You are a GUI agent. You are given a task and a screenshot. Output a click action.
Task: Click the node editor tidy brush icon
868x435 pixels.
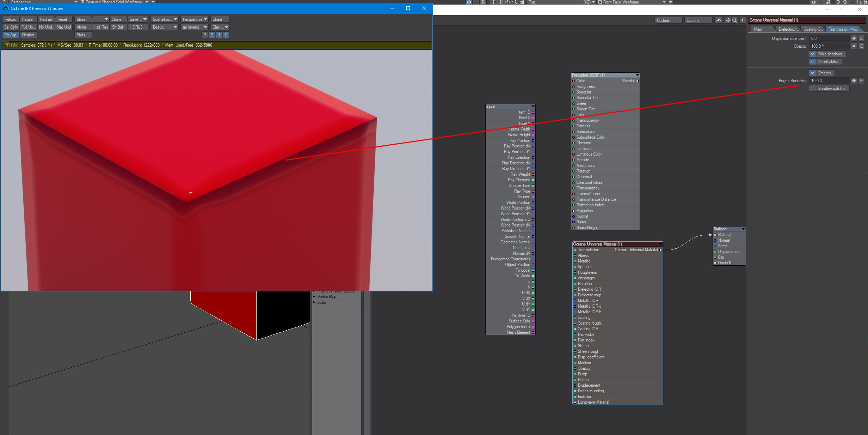[x=718, y=20]
